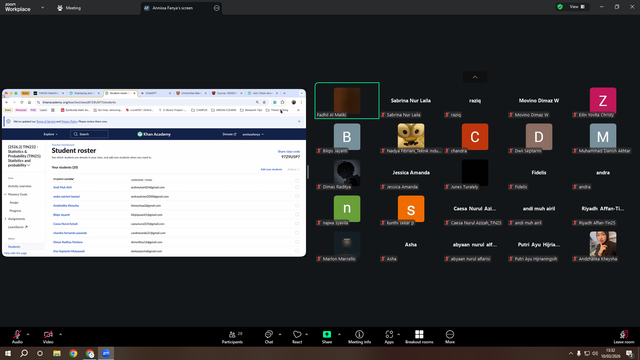The height and width of the screenshot is (360, 640).
Task: Select Dwi Septarini's D avatar tile
Action: tap(539, 137)
